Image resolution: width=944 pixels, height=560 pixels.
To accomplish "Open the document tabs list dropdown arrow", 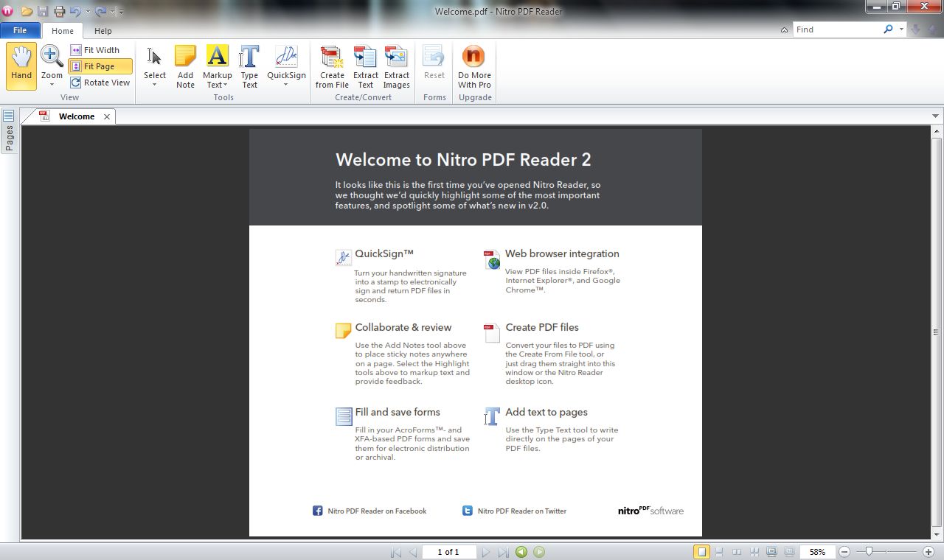I will (935, 116).
